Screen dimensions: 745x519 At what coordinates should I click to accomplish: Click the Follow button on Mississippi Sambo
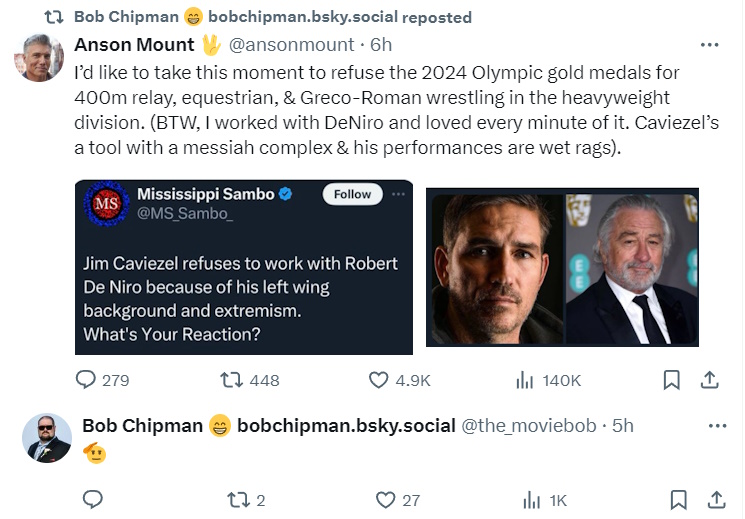click(352, 194)
